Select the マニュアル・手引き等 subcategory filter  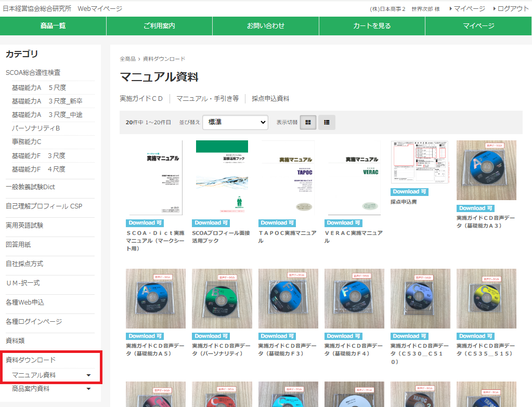pos(207,99)
